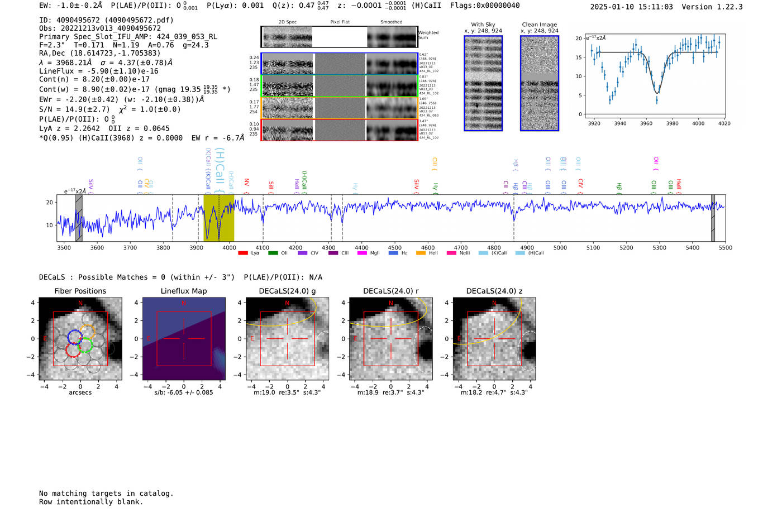Click the m:18.9 re:3.7" s:4.3" caption
The image size is (782, 532).
point(390,392)
